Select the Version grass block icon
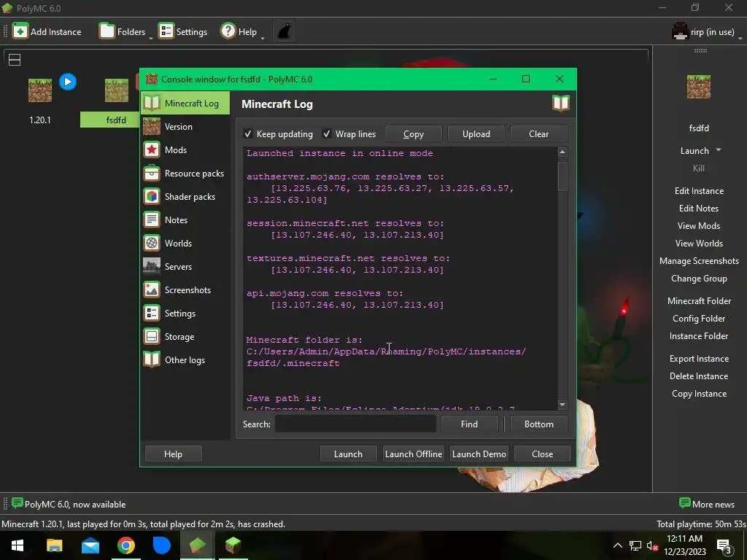 (x=152, y=126)
